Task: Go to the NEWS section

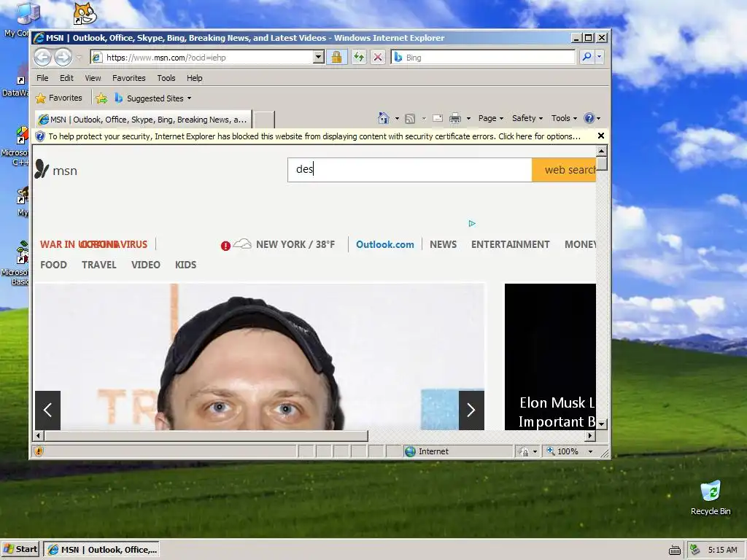Action: coord(443,245)
